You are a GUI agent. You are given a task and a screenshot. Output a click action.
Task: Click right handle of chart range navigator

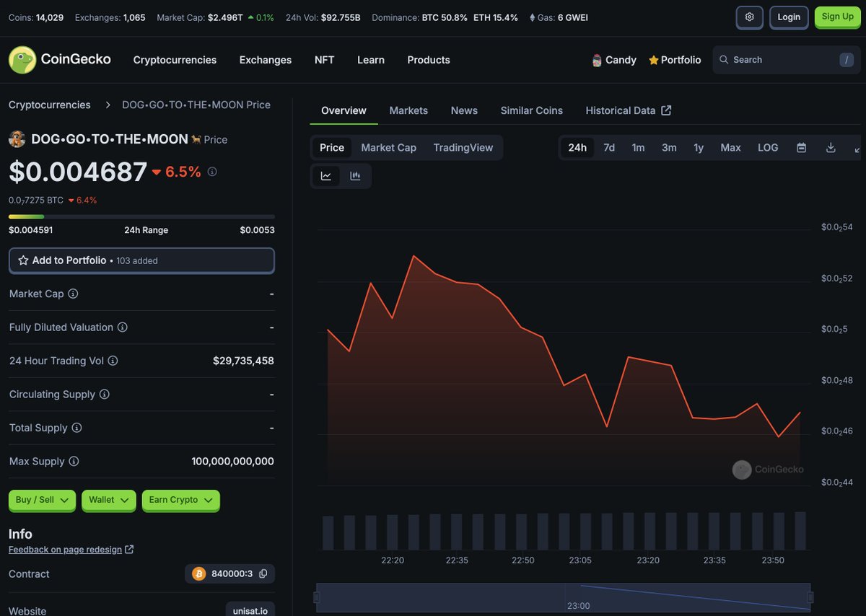click(x=810, y=597)
